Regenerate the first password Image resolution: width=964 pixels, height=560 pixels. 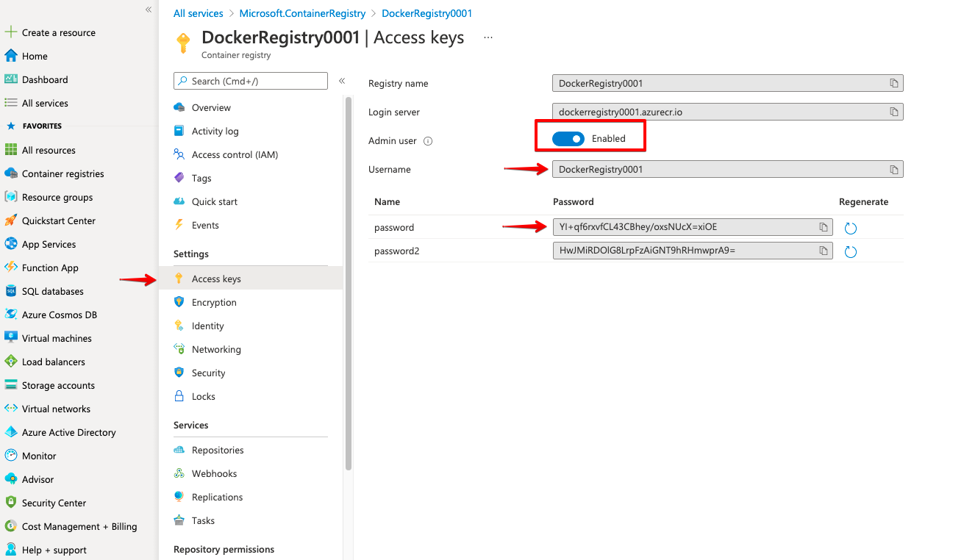pos(851,229)
